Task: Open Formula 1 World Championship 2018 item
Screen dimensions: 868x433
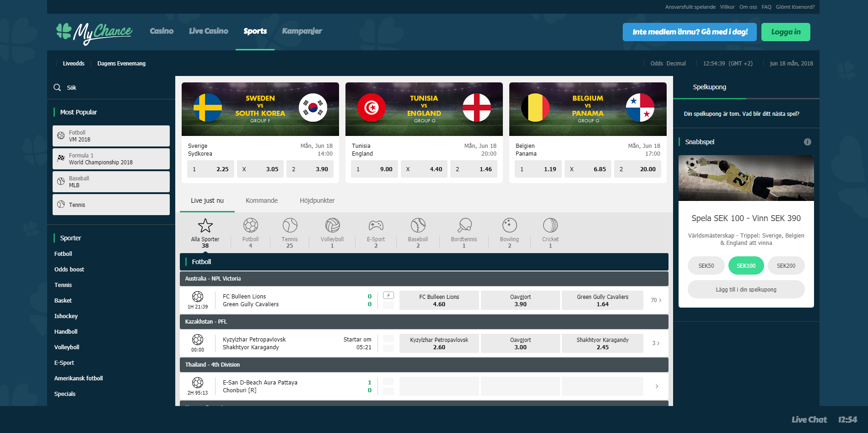Action: tap(111, 159)
